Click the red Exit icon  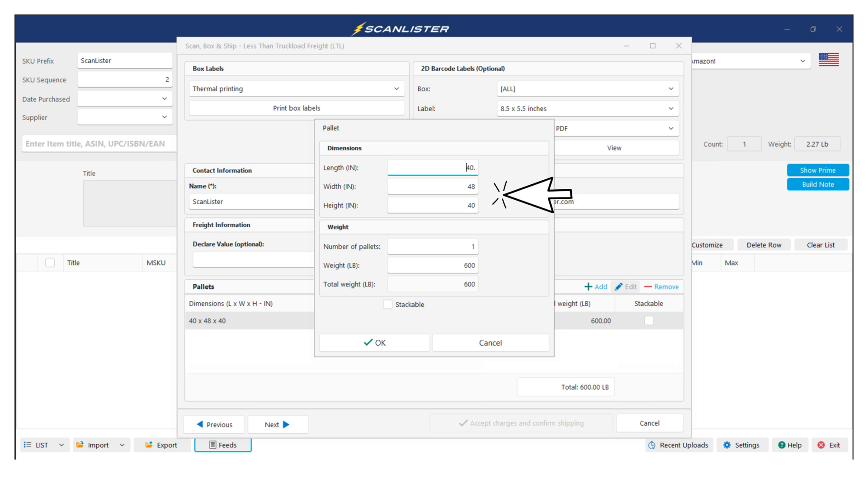[821, 445]
